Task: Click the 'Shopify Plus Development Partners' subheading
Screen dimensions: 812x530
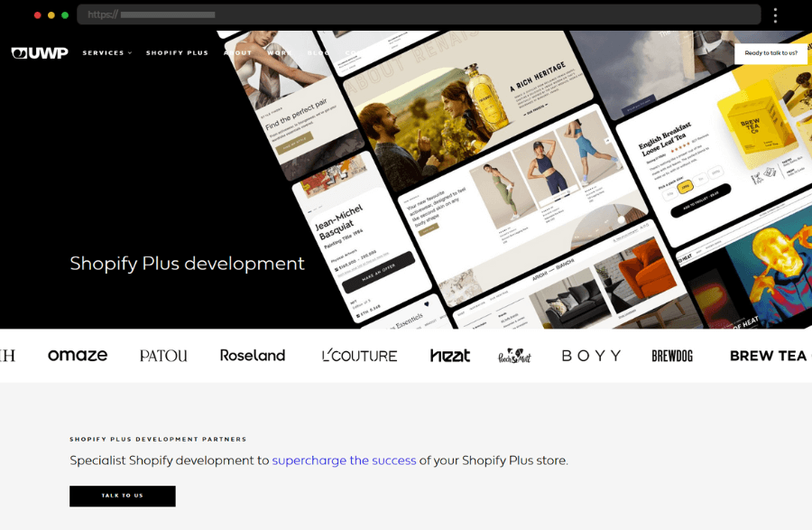Action: [x=158, y=440]
